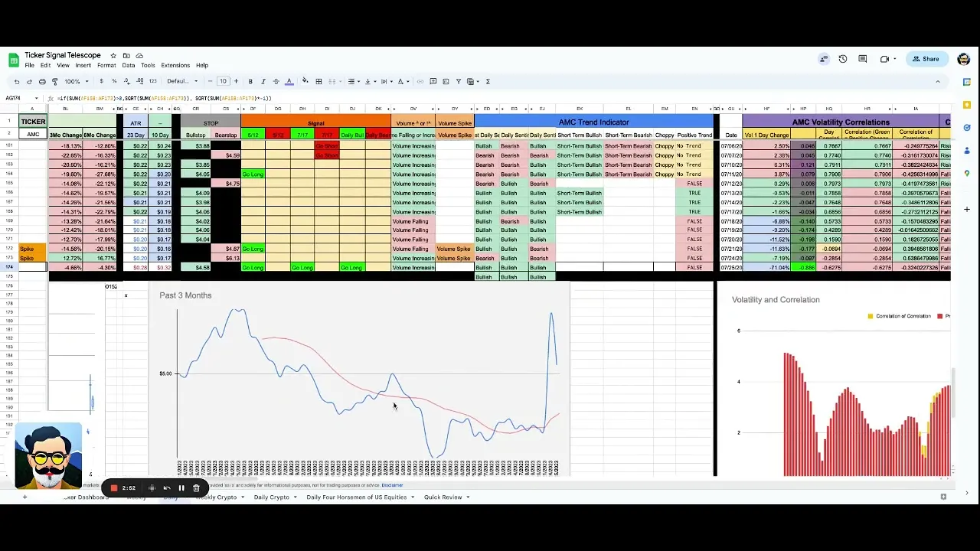Decrease decimal places

[127, 81]
